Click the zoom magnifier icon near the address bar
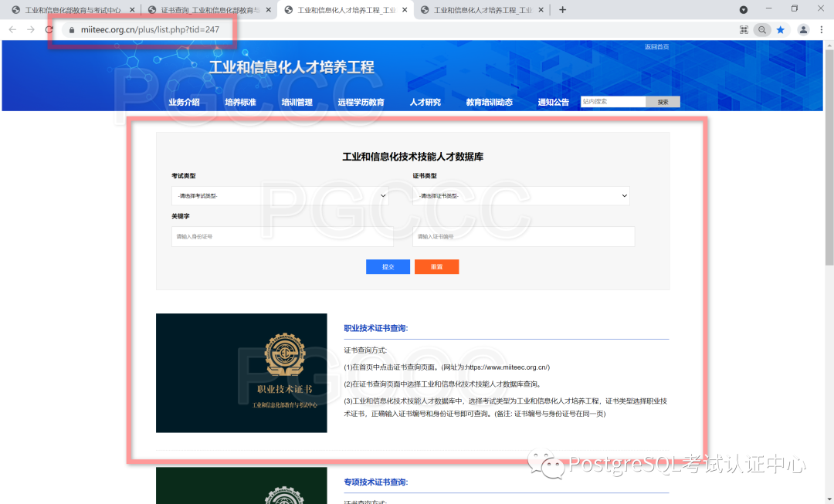The height and width of the screenshot is (504, 834). pyautogui.click(x=761, y=29)
